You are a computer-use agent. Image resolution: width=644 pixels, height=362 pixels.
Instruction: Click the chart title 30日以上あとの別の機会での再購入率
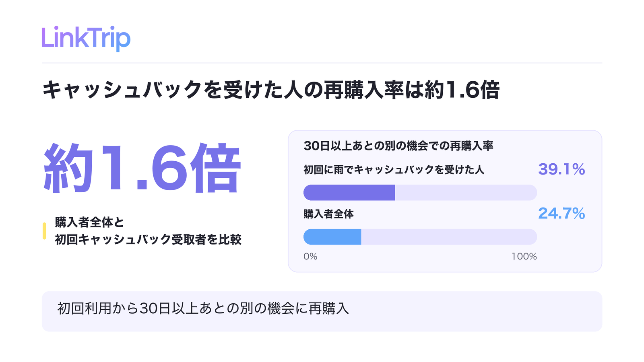coord(398,146)
